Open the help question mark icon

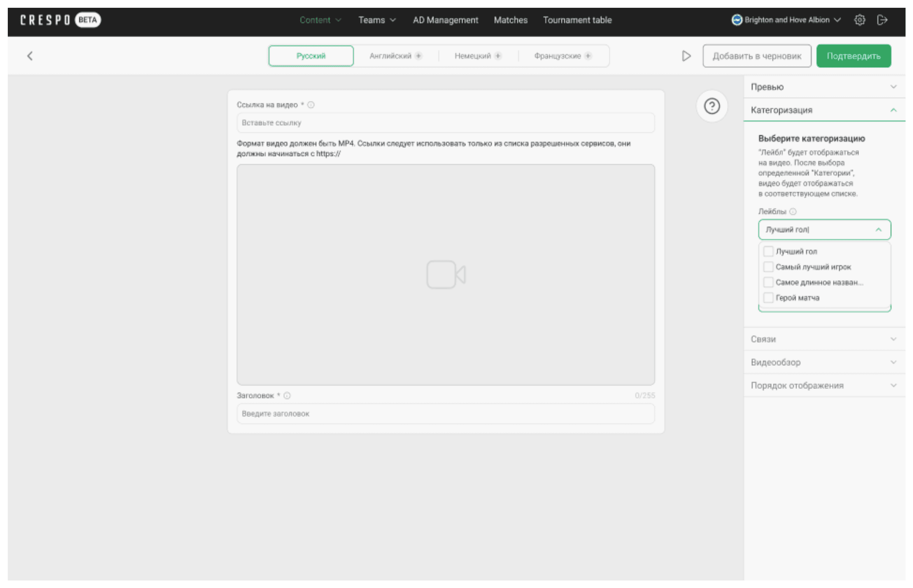click(711, 106)
